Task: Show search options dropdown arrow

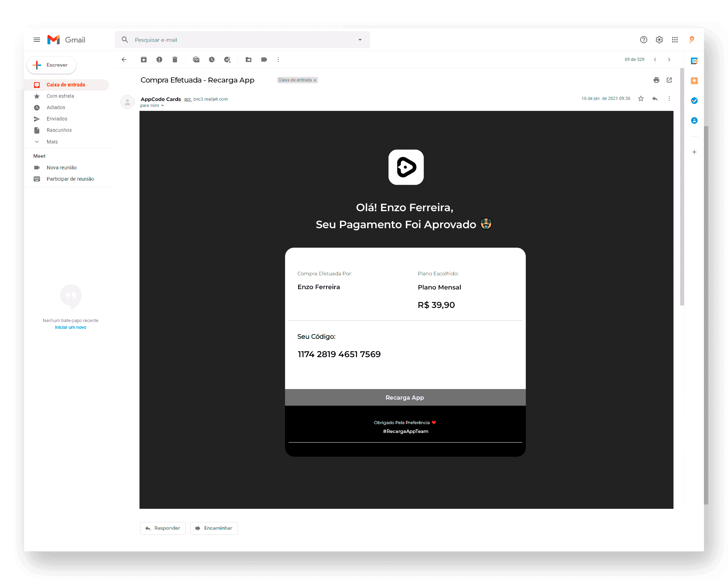Action: click(x=360, y=40)
